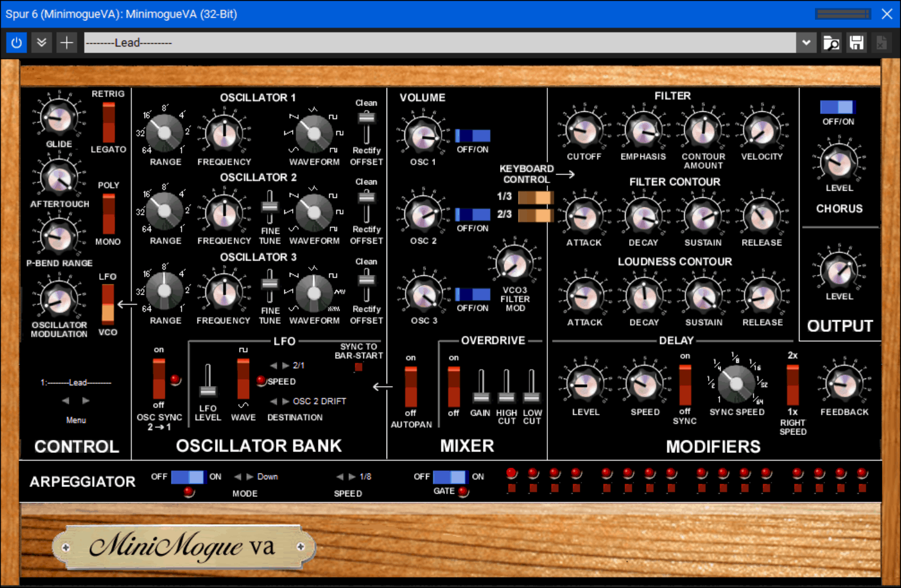
Task: Click the double-chevron expand icon in the toolbar
Action: coord(41,42)
